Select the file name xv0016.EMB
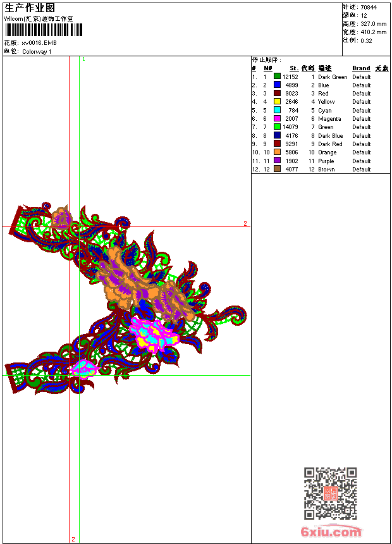 39,43
